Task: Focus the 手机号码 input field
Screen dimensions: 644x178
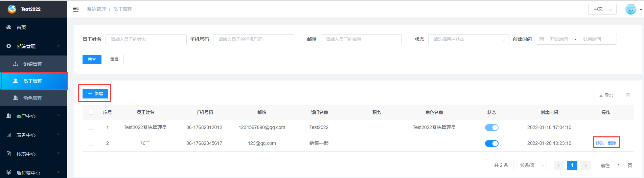Action: coord(254,39)
